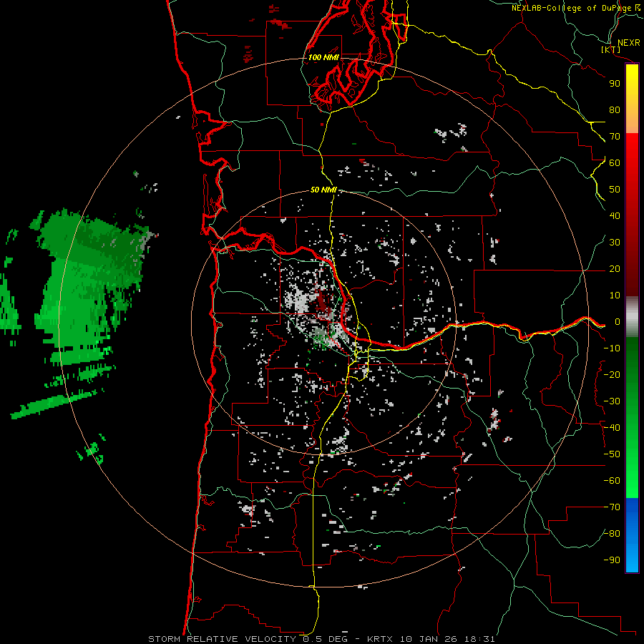Click the 100 NMI range ring label
The image size is (644, 644).
(323, 57)
